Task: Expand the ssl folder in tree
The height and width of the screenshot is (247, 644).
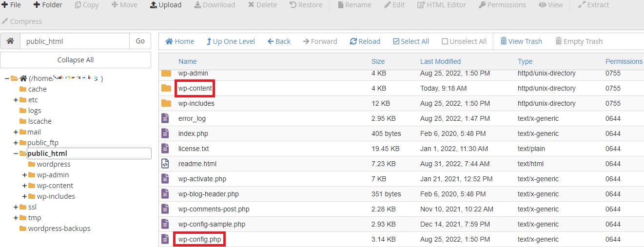Action: 16,207
